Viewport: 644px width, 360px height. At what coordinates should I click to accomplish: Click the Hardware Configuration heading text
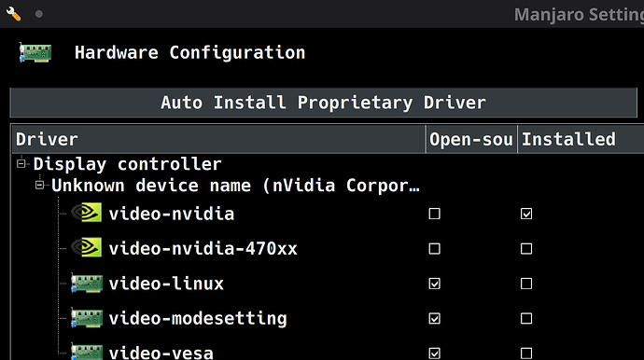pyautogui.click(x=189, y=53)
